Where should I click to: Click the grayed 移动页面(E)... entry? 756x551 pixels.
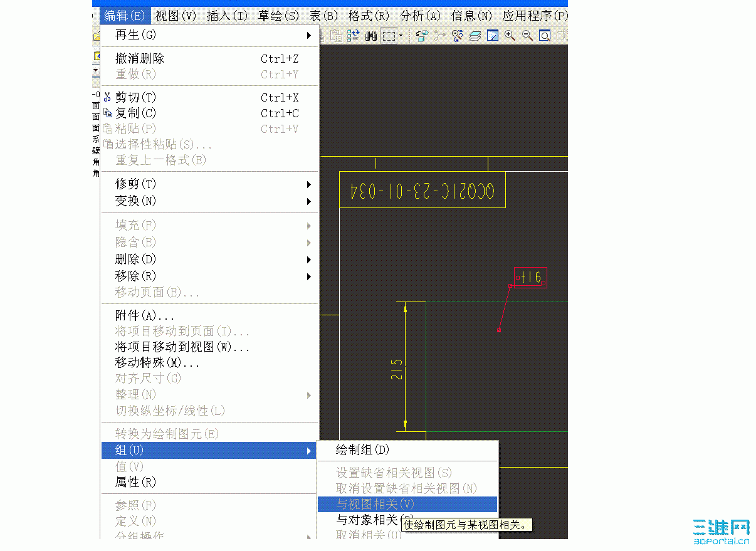click(209, 292)
